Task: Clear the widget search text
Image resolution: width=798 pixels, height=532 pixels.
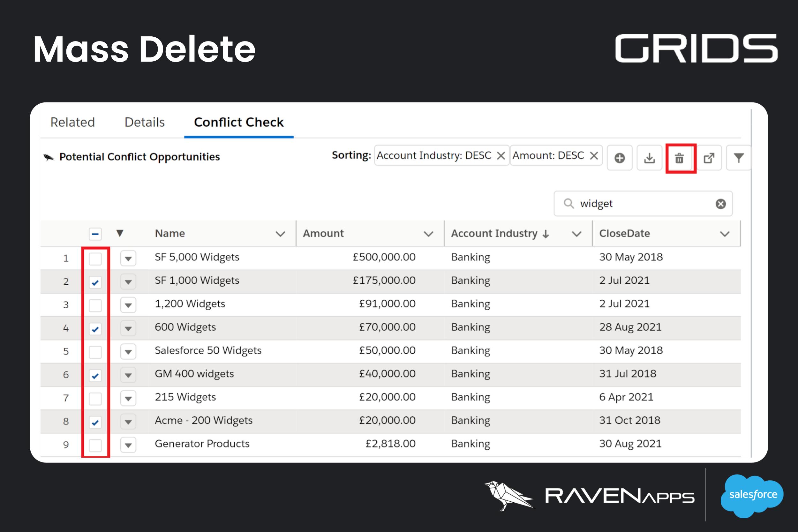Action: pyautogui.click(x=721, y=204)
